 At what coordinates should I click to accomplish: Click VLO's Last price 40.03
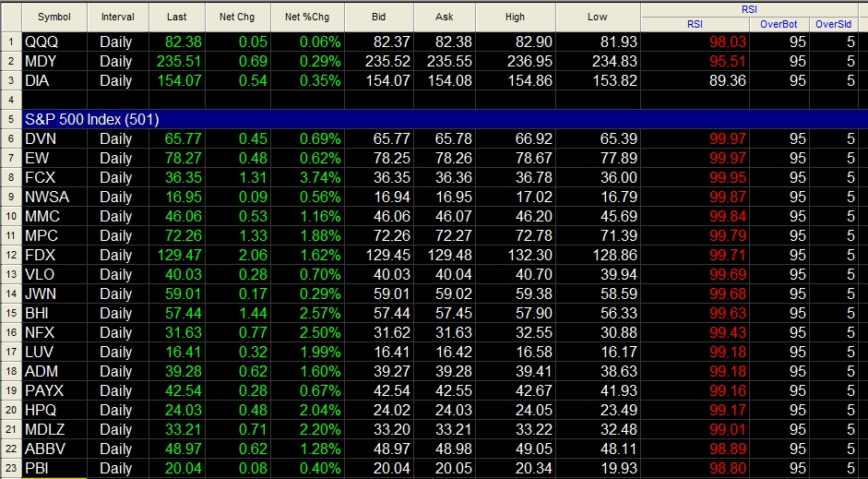click(184, 274)
